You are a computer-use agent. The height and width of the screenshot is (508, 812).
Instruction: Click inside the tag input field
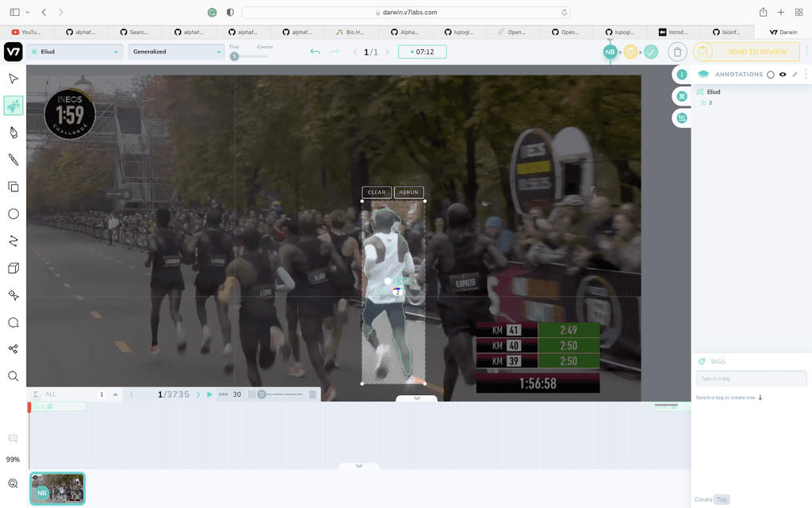(751, 379)
